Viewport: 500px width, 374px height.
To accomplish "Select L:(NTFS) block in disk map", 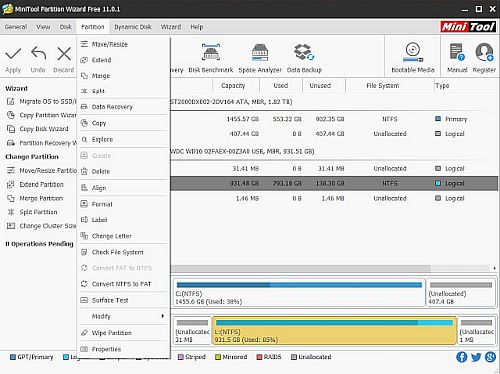I will [334, 330].
